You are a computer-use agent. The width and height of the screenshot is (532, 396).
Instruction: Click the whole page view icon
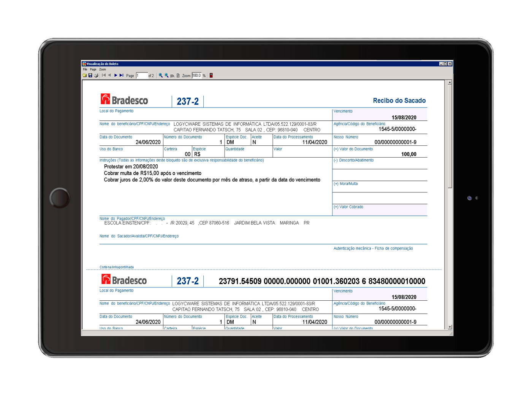pyautogui.click(x=178, y=76)
